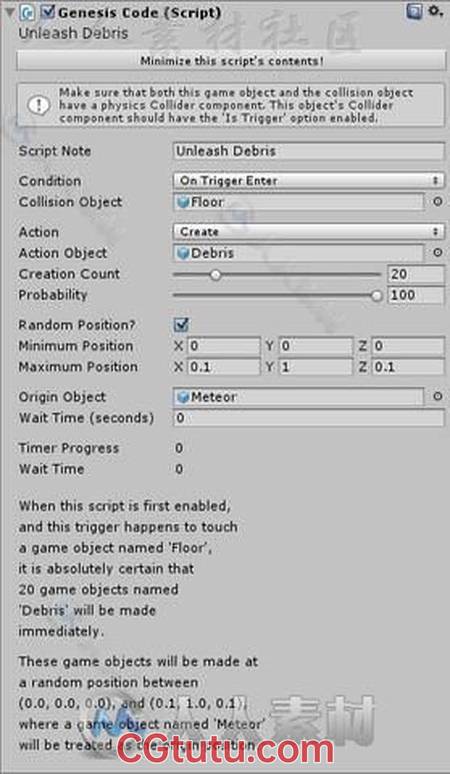Open the Condition dropdown
The height and width of the screenshot is (774, 450).
pos(308,181)
